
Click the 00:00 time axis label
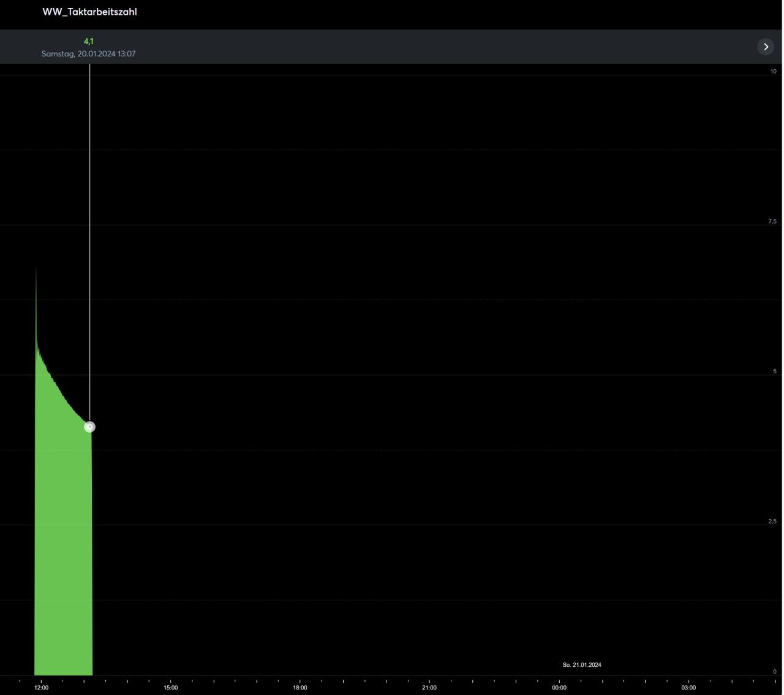(559, 688)
